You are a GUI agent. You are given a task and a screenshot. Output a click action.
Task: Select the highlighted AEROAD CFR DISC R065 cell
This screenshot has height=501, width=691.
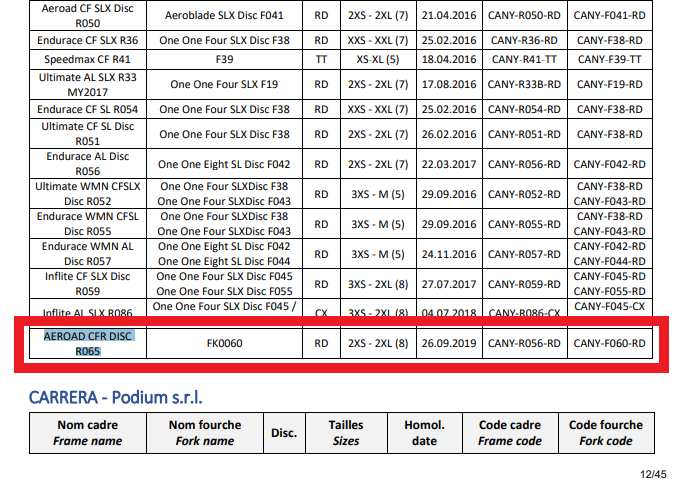(x=88, y=343)
